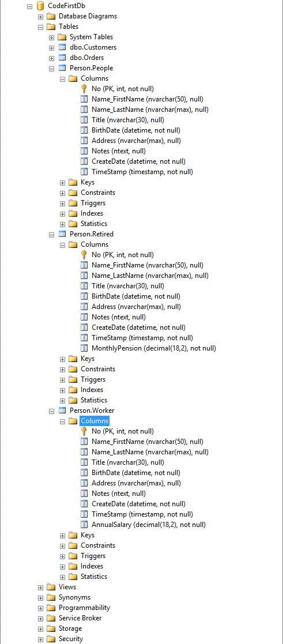Select the dbo.Customers table label
Viewport: 283px width, 644px height.
[93, 47]
